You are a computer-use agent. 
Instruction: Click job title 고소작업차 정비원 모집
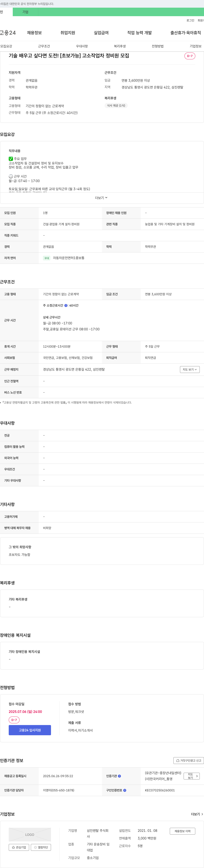(69, 56)
